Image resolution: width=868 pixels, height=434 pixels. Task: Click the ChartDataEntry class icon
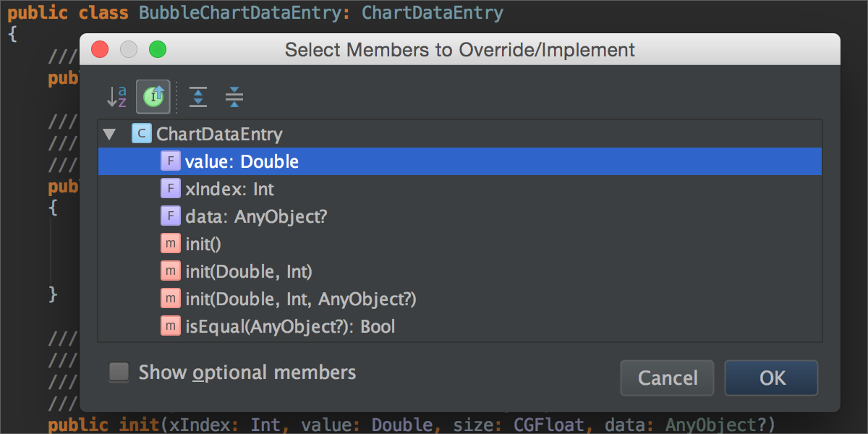tap(142, 134)
